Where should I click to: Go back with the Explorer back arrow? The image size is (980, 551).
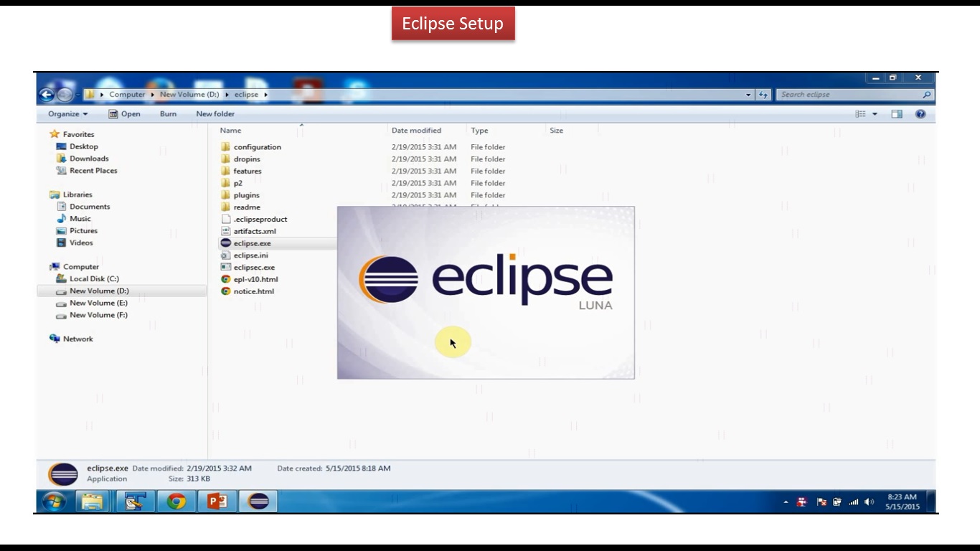(47, 95)
